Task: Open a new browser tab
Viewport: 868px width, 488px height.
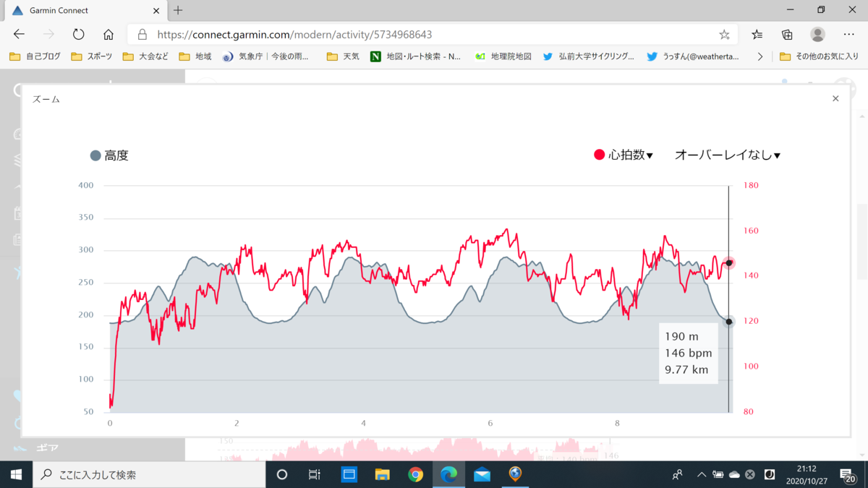Action: pyautogui.click(x=178, y=10)
